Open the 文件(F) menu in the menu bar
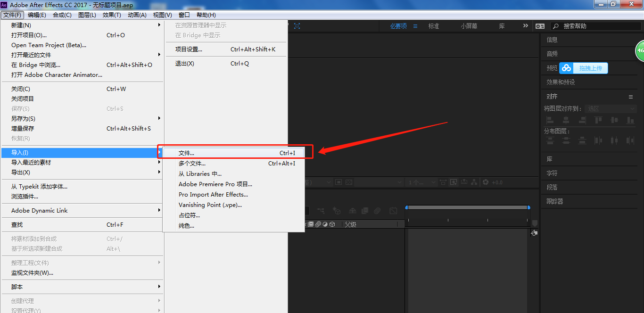The image size is (644, 313). 12,15
